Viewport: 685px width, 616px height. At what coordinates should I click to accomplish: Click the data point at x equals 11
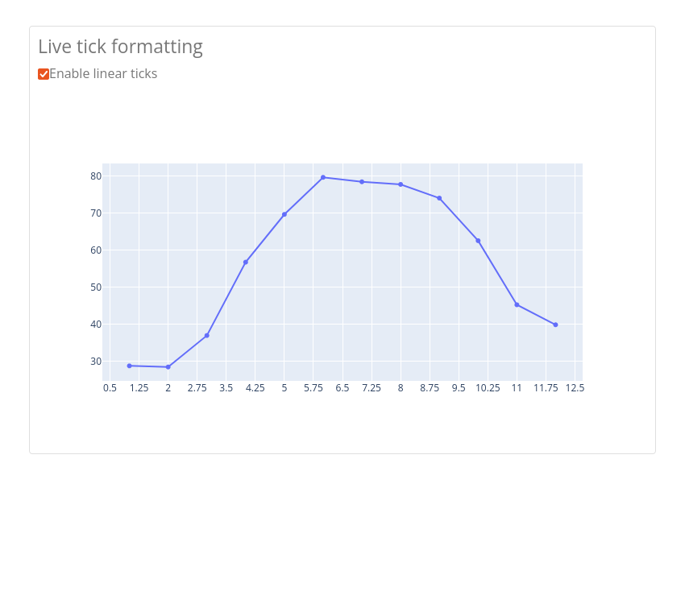point(517,304)
